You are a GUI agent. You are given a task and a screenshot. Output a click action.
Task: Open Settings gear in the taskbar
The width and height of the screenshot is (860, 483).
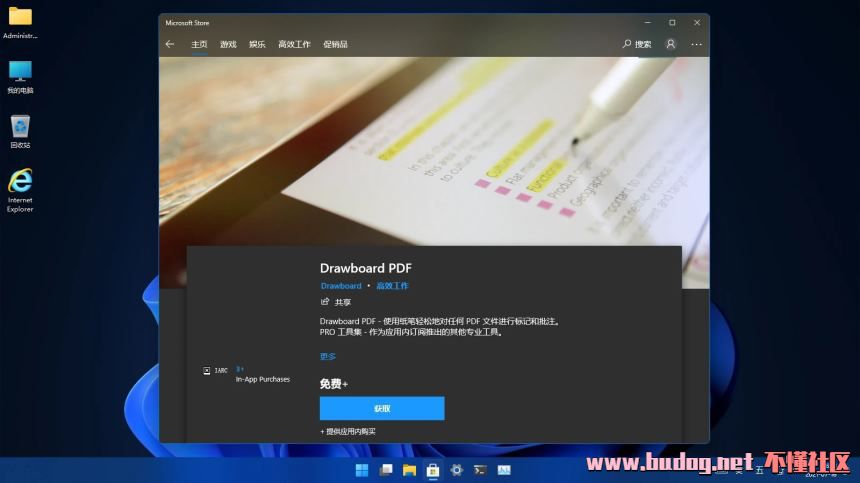(x=456, y=470)
